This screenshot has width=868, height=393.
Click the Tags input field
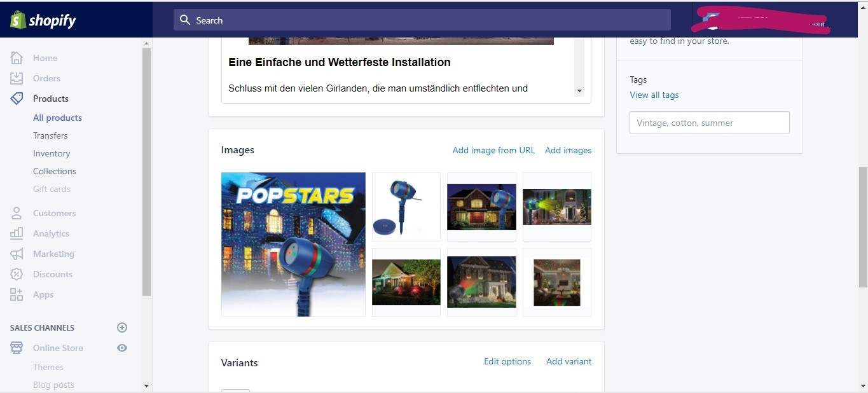(x=710, y=123)
